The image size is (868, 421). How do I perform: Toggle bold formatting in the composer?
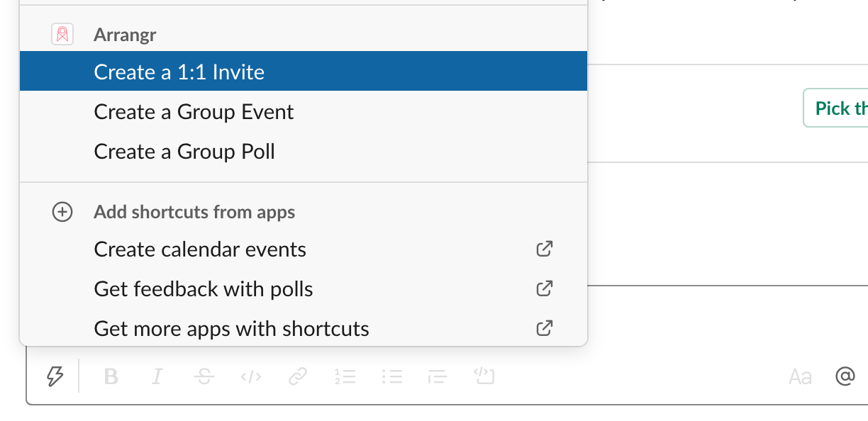pos(111,376)
